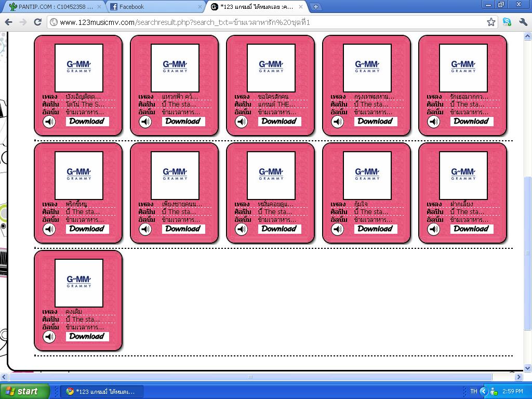Open GMM Grammy cover of หมั่นคอยดูแ...

[271, 176]
